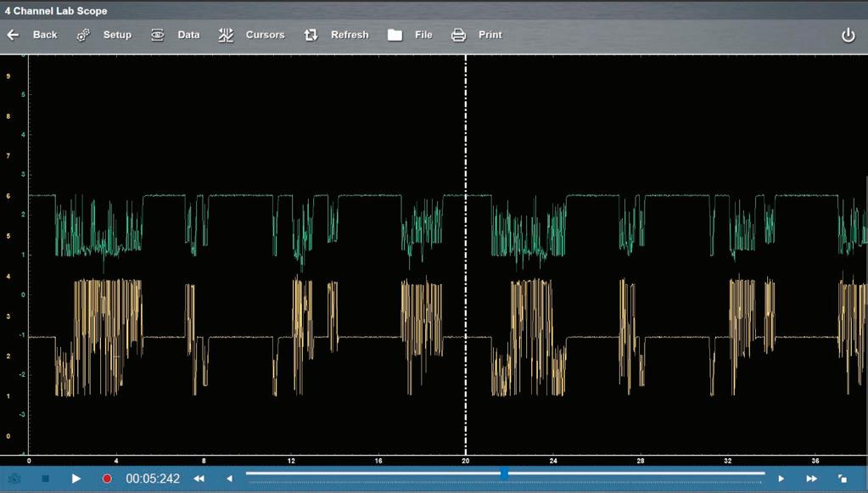
Task: Click the Print printer icon
Action: click(458, 35)
